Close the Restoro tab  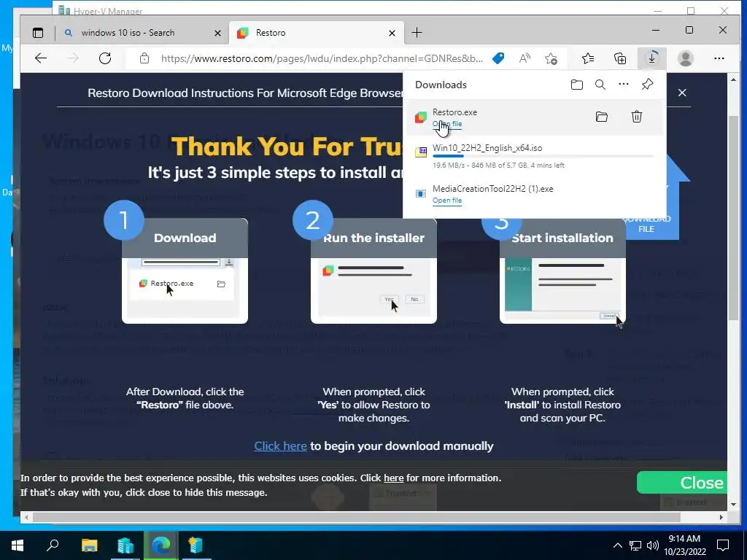[392, 33]
